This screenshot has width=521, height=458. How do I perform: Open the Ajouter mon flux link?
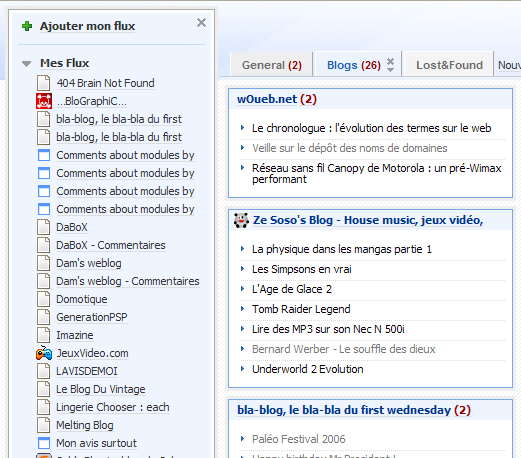point(87,26)
